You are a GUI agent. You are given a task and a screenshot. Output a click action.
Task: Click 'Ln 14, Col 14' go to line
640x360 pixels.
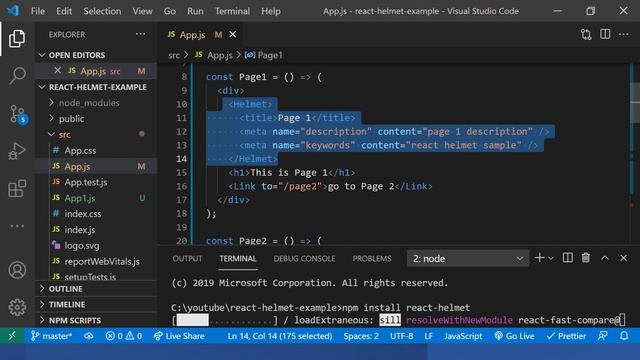pos(280,336)
